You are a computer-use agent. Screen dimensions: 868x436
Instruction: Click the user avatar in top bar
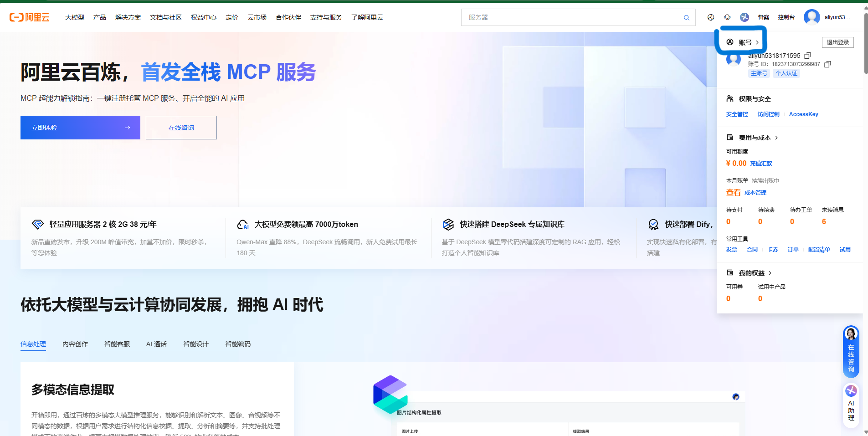812,17
